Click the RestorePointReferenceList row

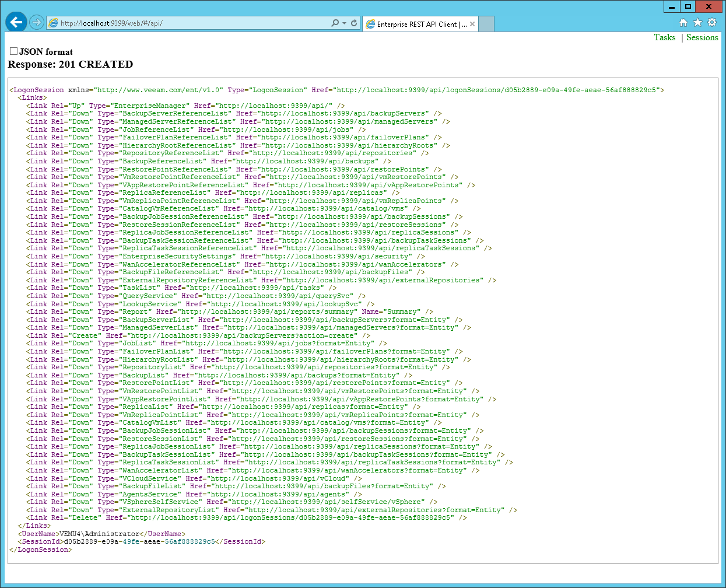[x=234, y=169]
